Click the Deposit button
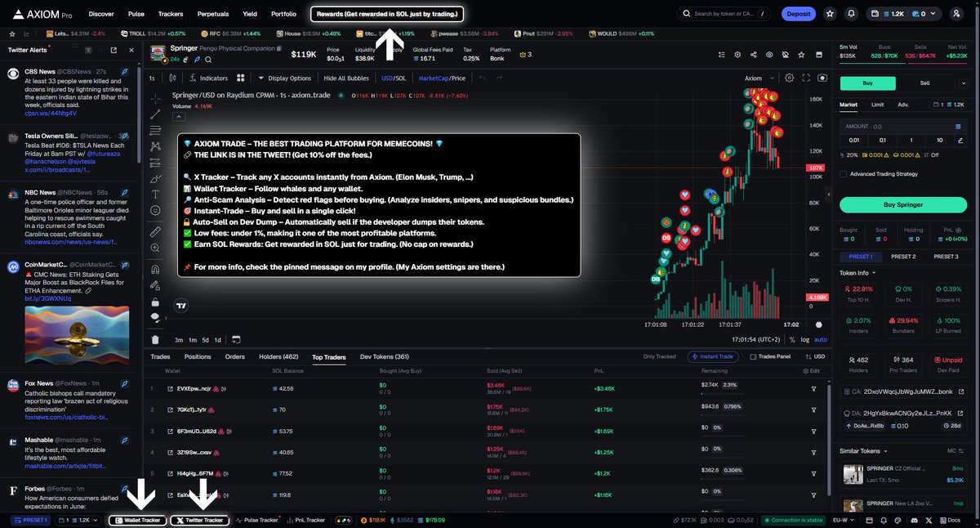The height and width of the screenshot is (528, 980). pos(798,14)
